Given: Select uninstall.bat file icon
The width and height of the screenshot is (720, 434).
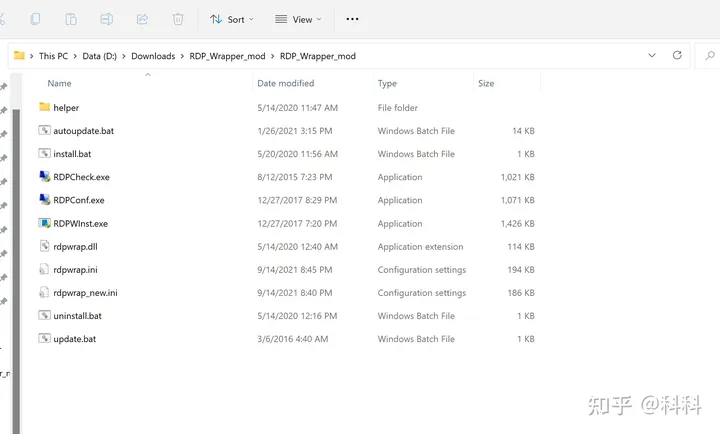Looking at the screenshot, I should click(44, 315).
